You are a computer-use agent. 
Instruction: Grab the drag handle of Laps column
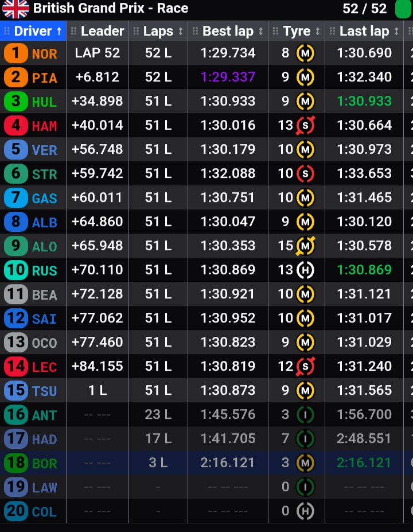point(136,31)
